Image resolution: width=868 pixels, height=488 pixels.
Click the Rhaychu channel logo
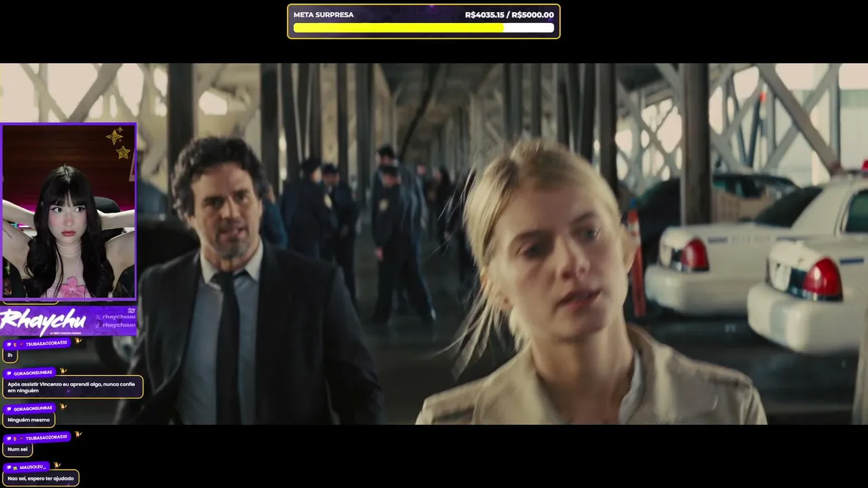(x=43, y=321)
